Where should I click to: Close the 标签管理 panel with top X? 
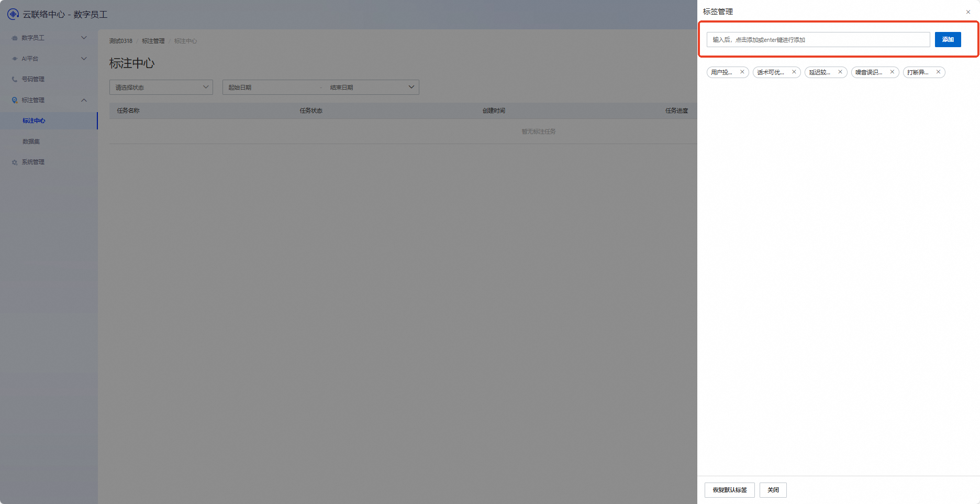(x=968, y=12)
